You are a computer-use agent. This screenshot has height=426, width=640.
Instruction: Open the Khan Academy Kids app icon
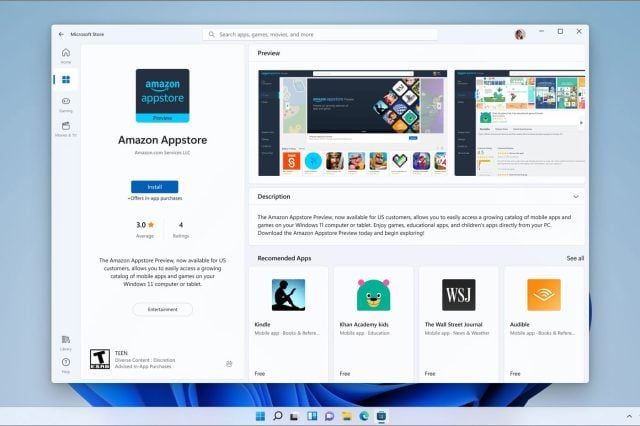point(373,295)
